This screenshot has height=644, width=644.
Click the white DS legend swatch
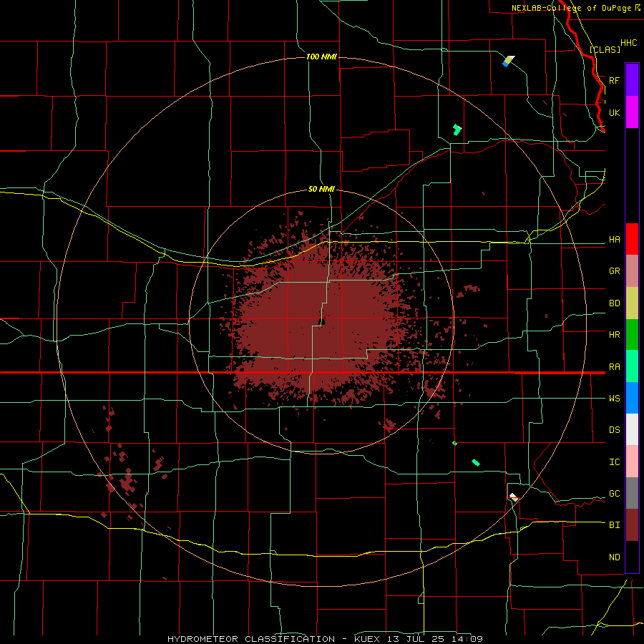632,429
